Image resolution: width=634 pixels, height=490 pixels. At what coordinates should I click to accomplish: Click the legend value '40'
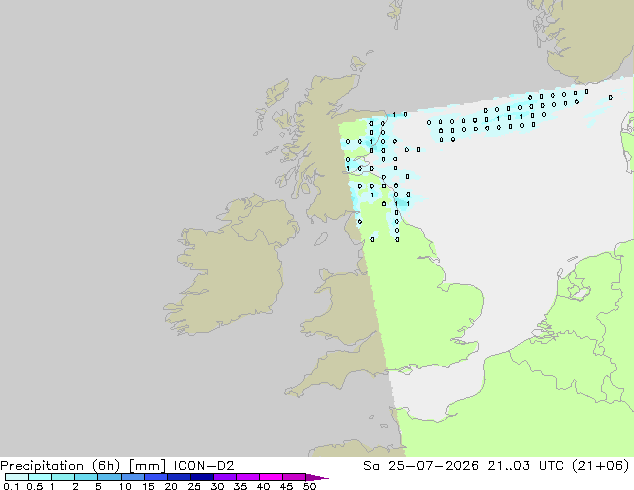point(263,486)
